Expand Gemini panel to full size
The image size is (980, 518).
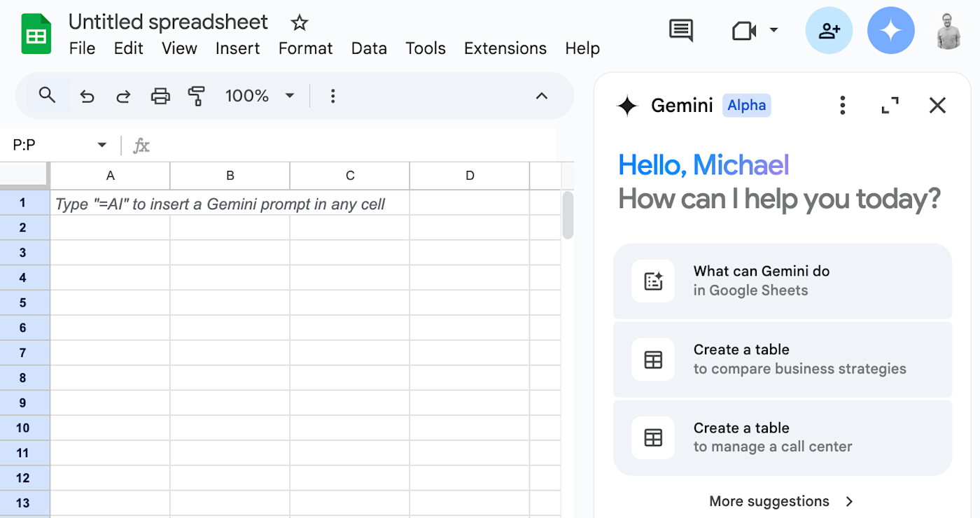[x=890, y=106]
